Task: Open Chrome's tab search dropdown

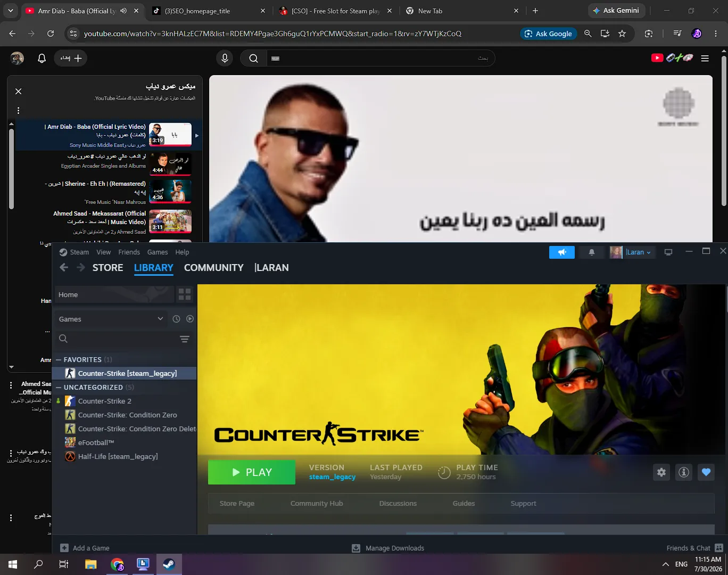Action: pos(11,11)
